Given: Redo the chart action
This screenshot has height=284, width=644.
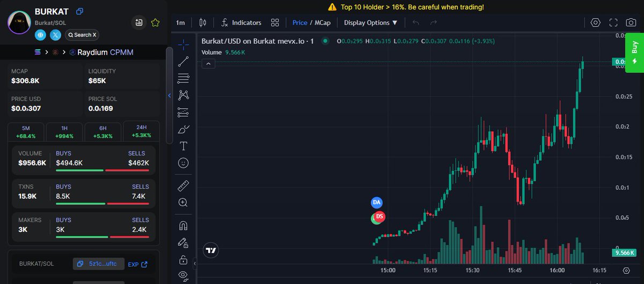Looking at the screenshot, I should point(434,23).
